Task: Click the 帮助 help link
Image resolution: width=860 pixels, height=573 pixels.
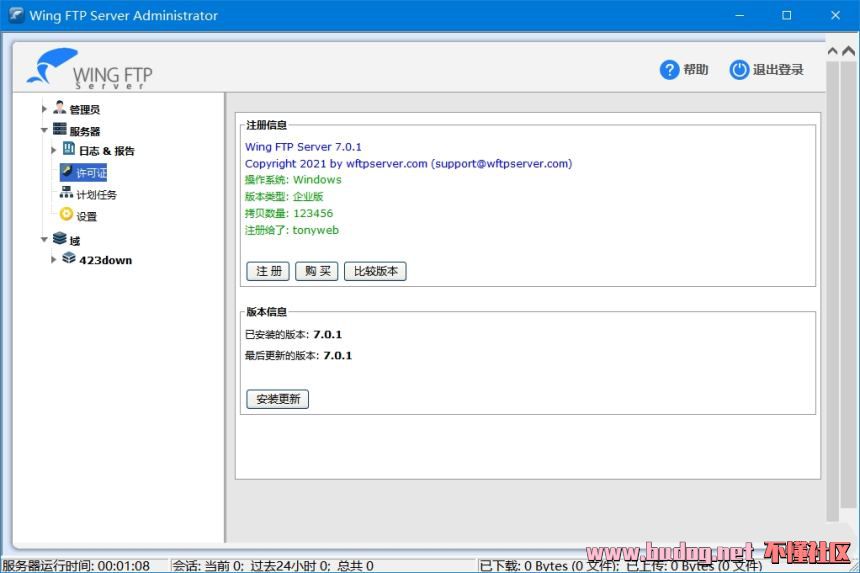Action: point(695,70)
